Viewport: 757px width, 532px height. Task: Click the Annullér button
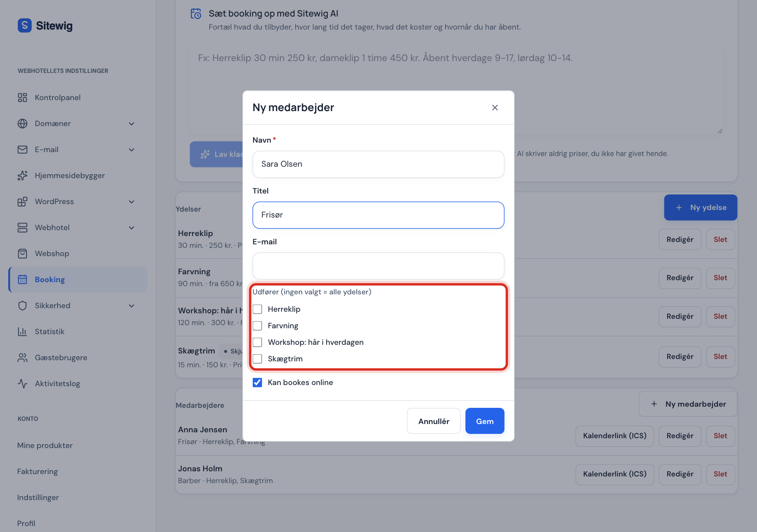click(434, 421)
